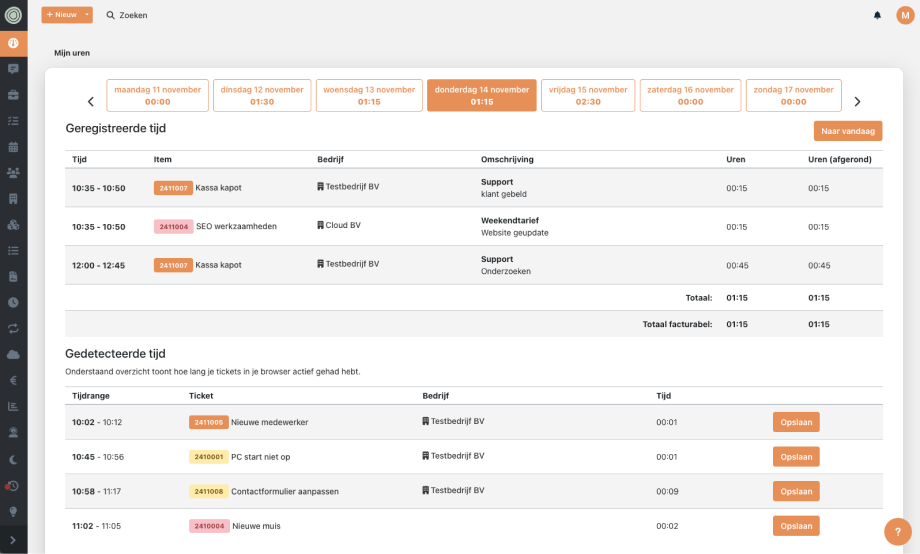Click the calendar icon in sidebar
The width and height of the screenshot is (920, 554).
coord(13,147)
